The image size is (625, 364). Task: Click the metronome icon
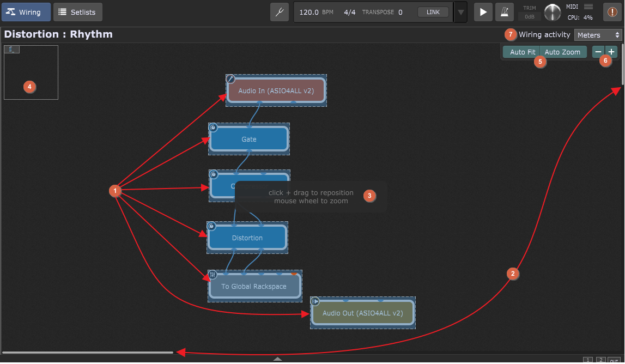click(x=504, y=12)
